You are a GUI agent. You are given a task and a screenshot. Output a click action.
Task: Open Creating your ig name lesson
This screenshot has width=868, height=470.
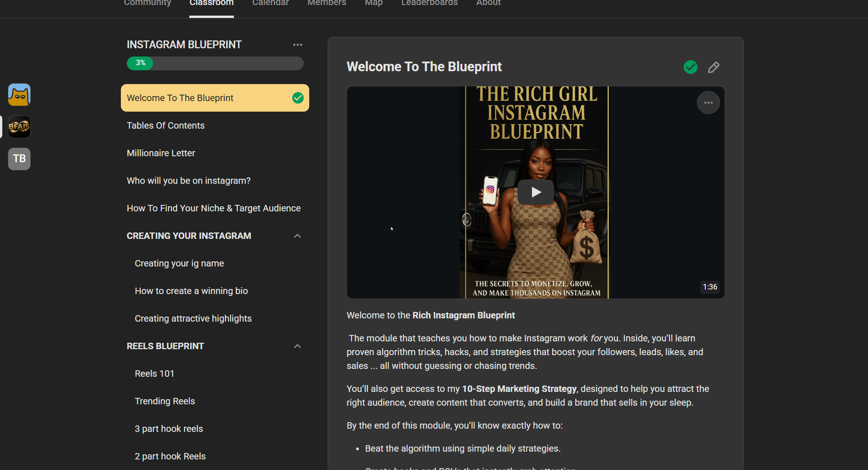tap(215, 263)
